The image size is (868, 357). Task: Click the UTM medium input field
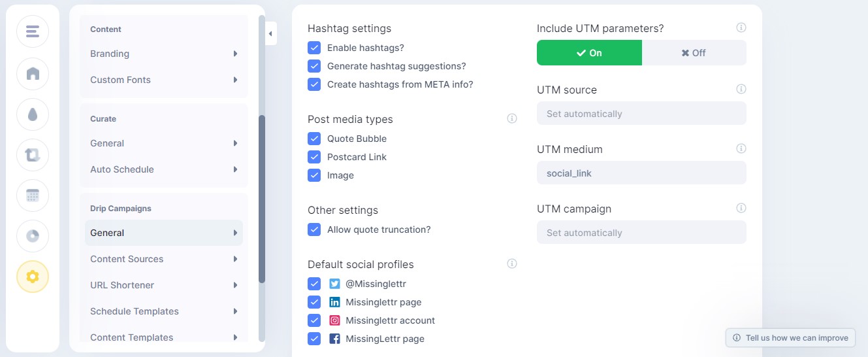point(641,173)
